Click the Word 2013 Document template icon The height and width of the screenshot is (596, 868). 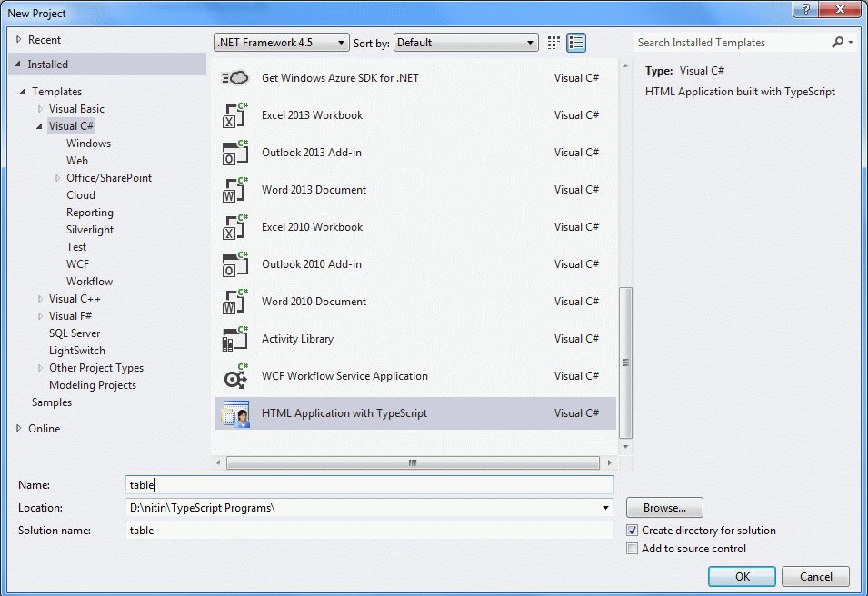[x=235, y=190]
